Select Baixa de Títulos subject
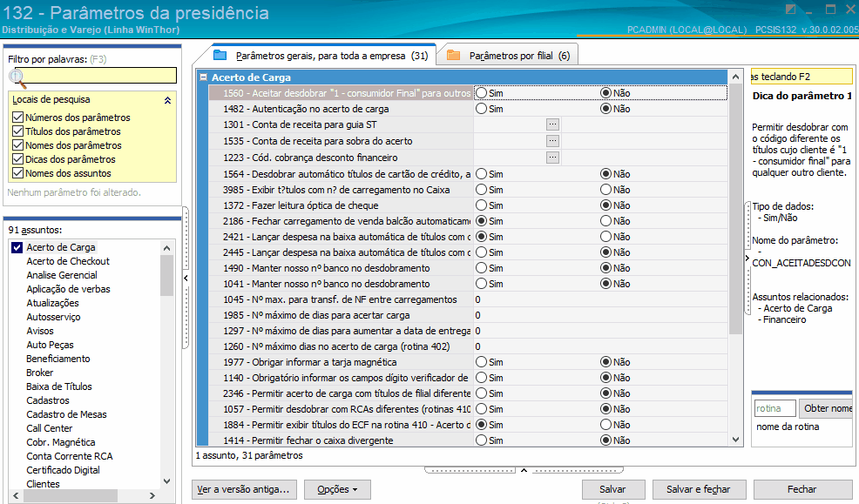This screenshot has height=504, width=859. 59,386
